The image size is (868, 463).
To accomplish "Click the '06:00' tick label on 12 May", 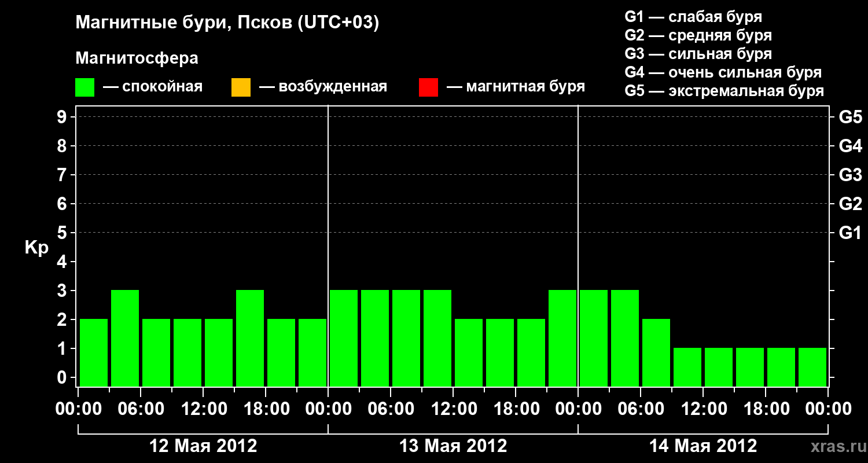I will tap(141, 409).
